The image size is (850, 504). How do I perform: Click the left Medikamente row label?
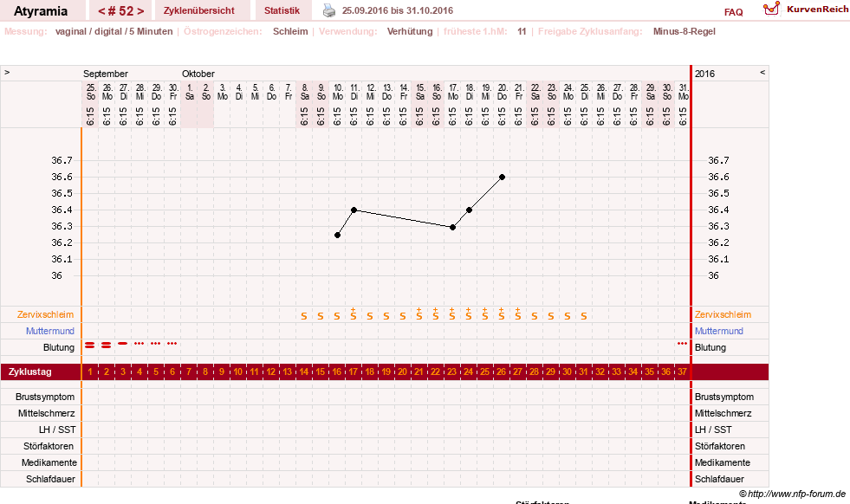click(x=49, y=462)
